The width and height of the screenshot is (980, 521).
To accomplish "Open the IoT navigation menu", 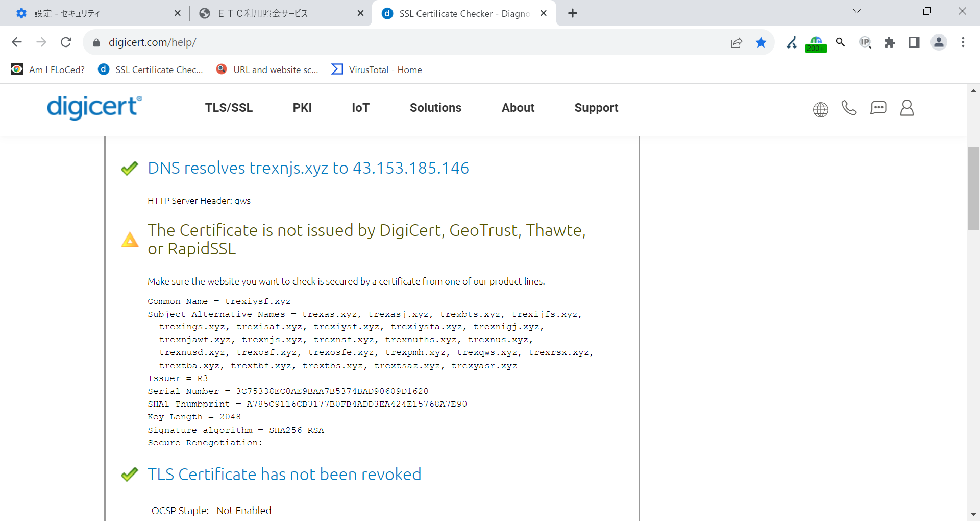I will [360, 108].
